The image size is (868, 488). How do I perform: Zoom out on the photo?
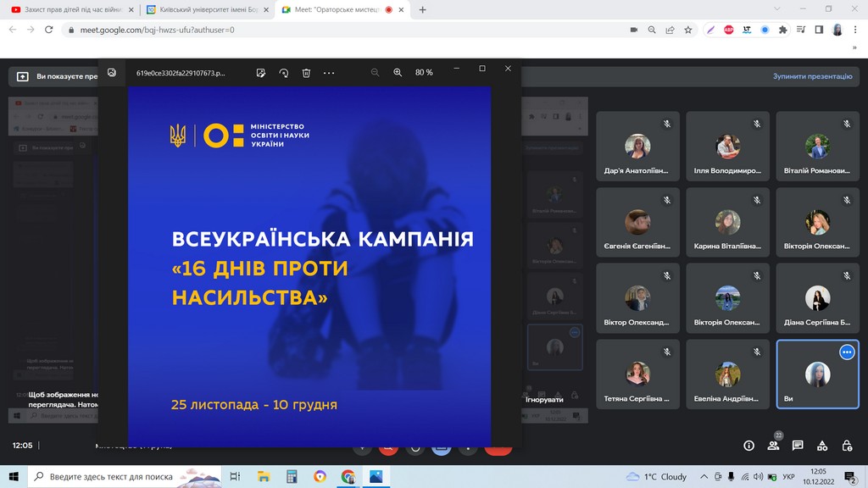coord(375,73)
